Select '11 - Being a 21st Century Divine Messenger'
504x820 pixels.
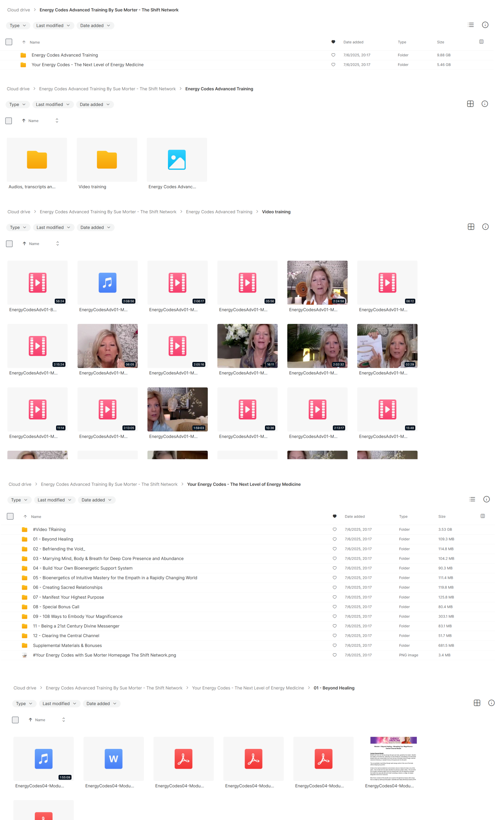(247, 626)
